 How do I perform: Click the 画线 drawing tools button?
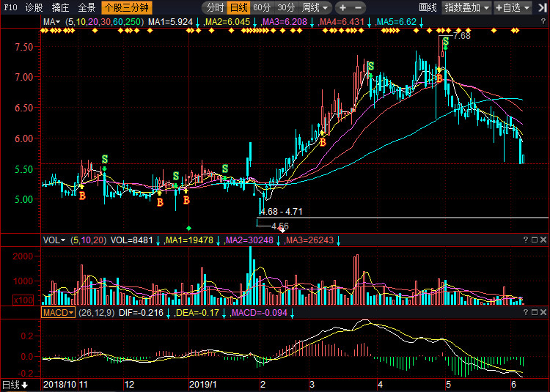pos(428,8)
